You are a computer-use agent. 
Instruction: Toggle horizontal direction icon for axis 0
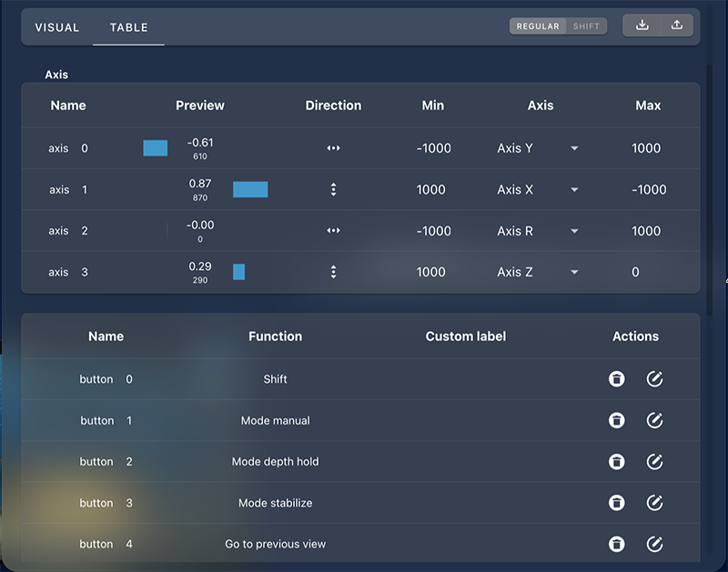tap(333, 148)
